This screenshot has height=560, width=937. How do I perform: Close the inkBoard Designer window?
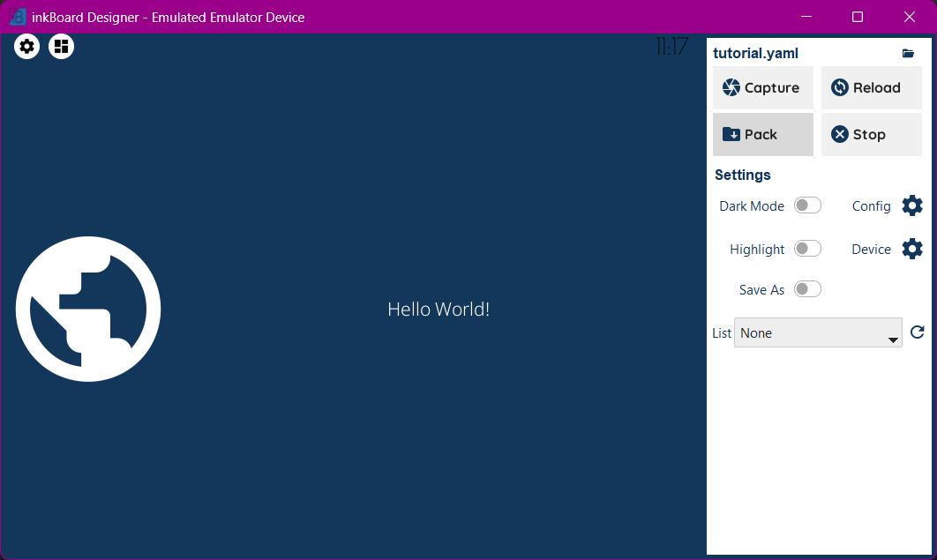pyautogui.click(x=910, y=17)
